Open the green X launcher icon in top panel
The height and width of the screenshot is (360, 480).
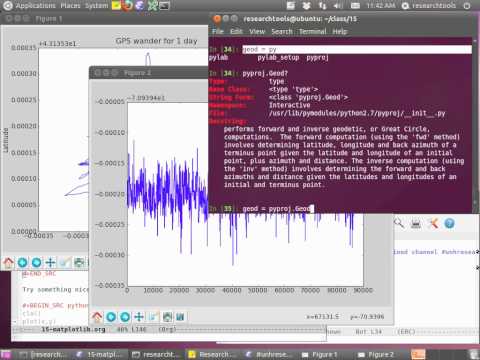click(x=152, y=6)
